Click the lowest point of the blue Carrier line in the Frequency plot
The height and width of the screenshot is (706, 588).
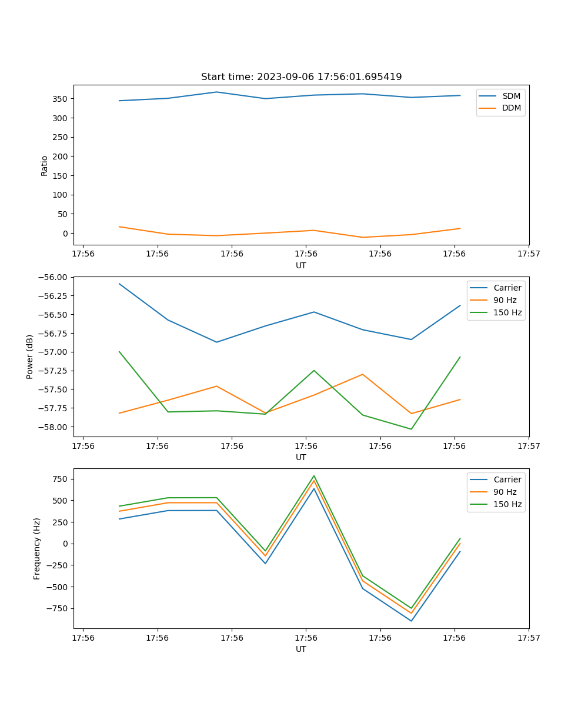pos(411,621)
